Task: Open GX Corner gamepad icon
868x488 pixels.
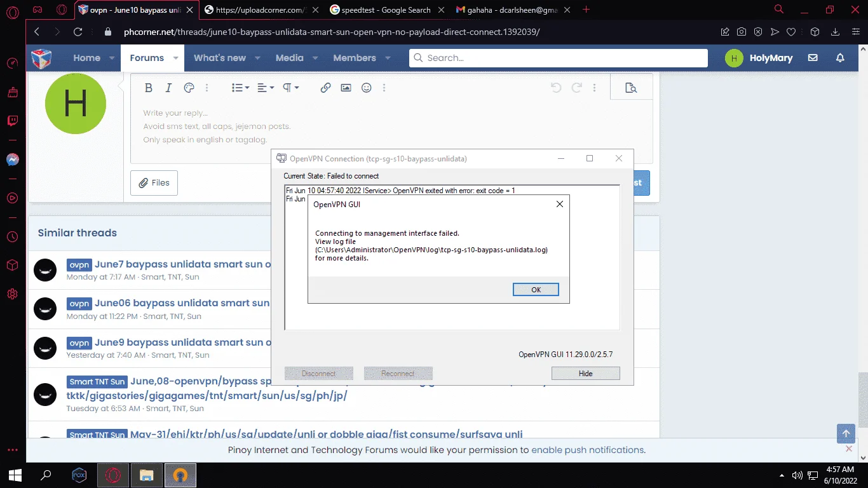Action: pyautogui.click(x=37, y=10)
